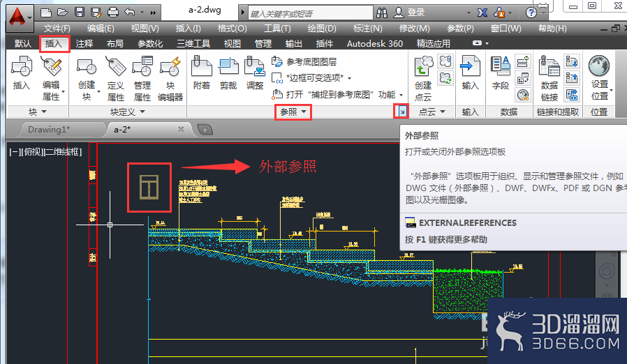Viewport: 627px width, 364px height.
Task: Expand the 块定义 panel title
Action: tap(128, 112)
